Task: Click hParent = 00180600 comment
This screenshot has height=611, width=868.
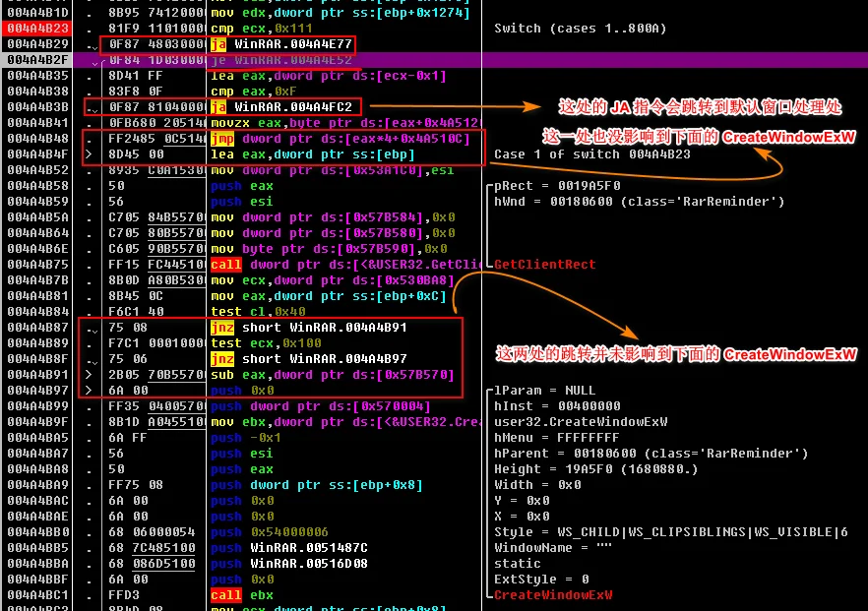Action: pos(651,454)
